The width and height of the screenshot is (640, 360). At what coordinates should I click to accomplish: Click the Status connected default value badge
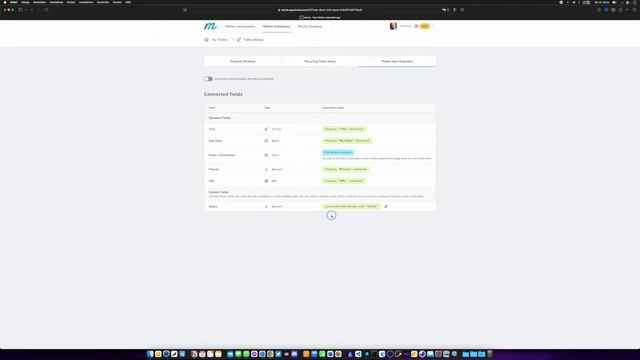click(351, 207)
